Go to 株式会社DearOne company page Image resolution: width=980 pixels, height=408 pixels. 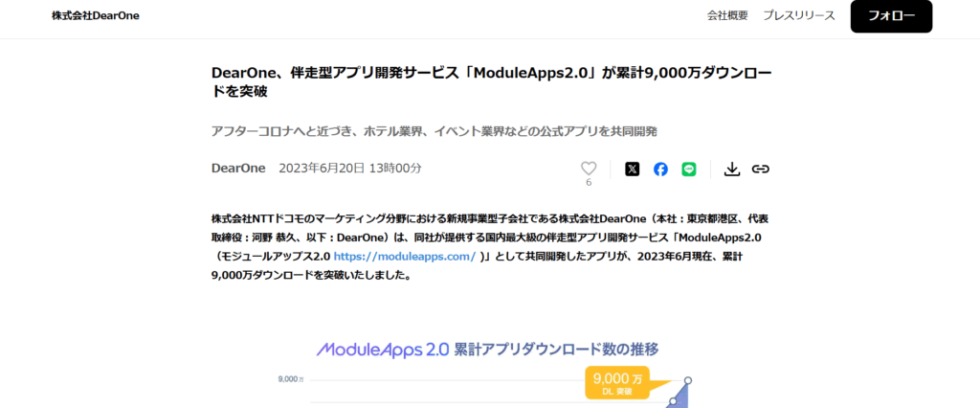(96, 16)
